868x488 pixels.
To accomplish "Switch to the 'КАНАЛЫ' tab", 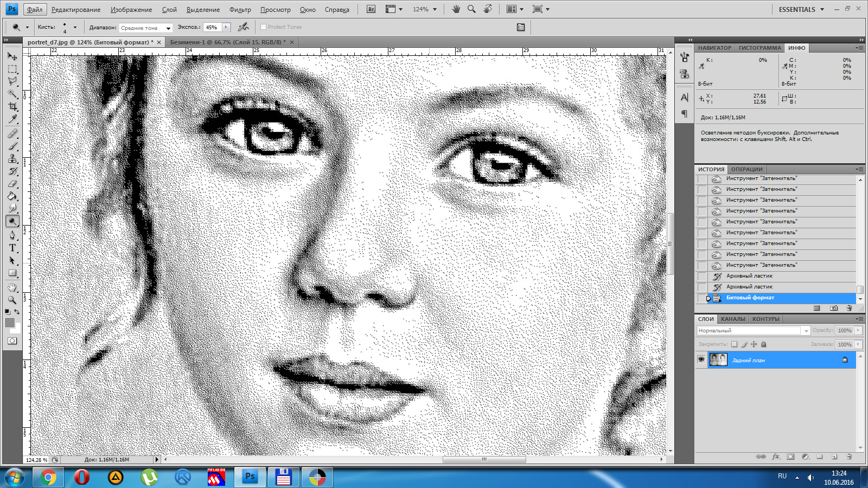I will click(x=733, y=319).
